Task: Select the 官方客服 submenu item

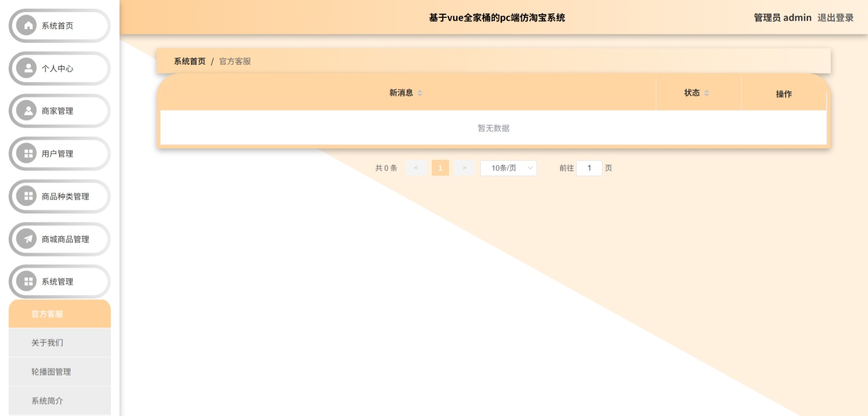Action: tap(60, 314)
